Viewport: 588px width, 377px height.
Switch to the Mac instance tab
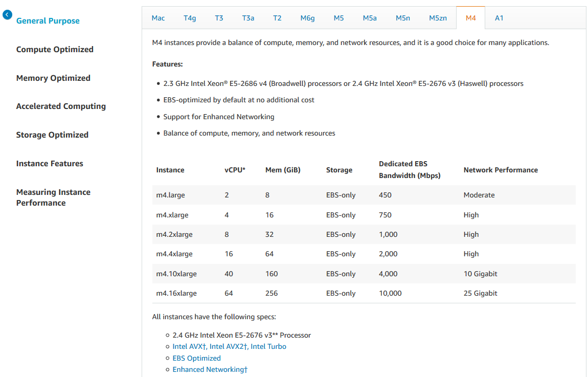point(159,18)
